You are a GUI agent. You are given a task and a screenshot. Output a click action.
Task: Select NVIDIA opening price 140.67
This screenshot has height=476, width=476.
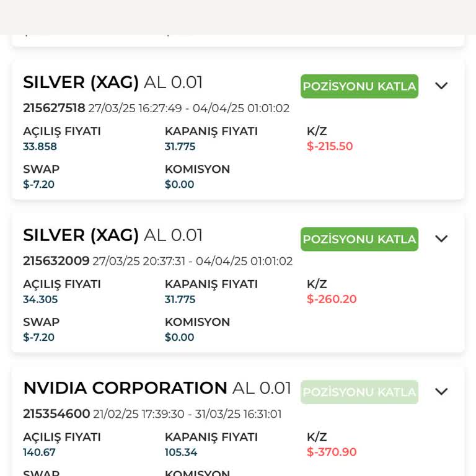(39, 452)
